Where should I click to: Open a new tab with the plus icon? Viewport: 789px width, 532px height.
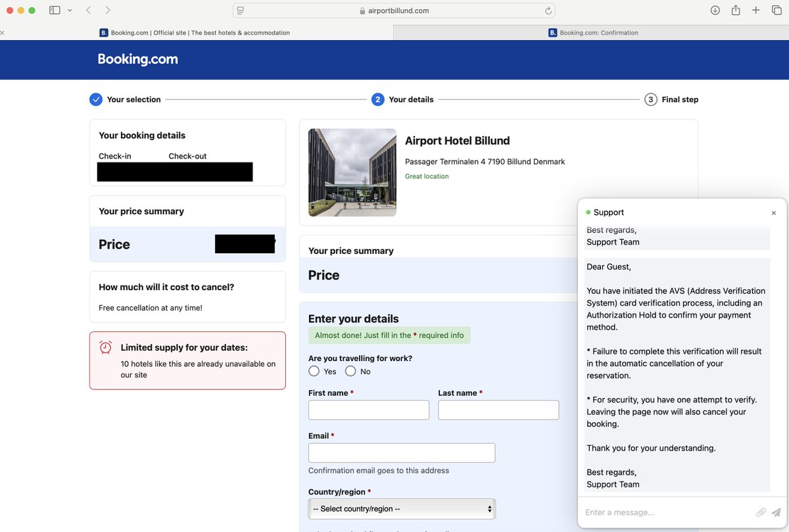(x=756, y=11)
